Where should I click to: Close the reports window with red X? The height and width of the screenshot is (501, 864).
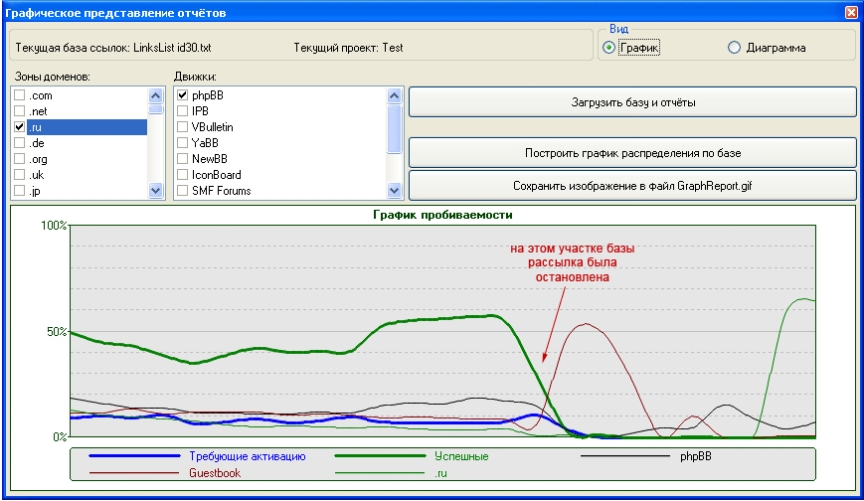(x=851, y=12)
